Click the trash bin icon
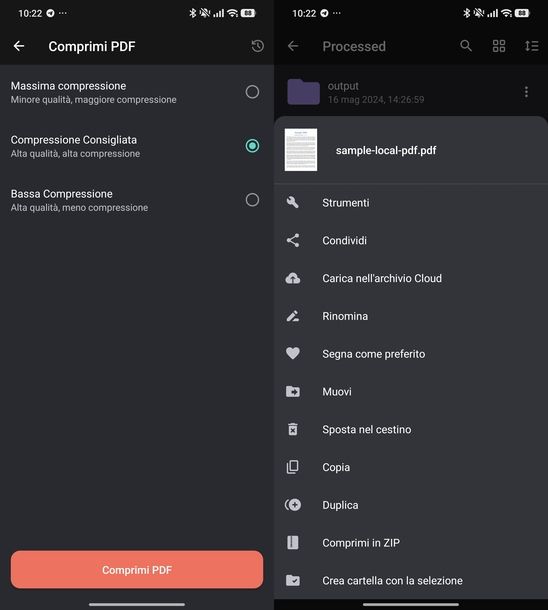 click(x=292, y=429)
